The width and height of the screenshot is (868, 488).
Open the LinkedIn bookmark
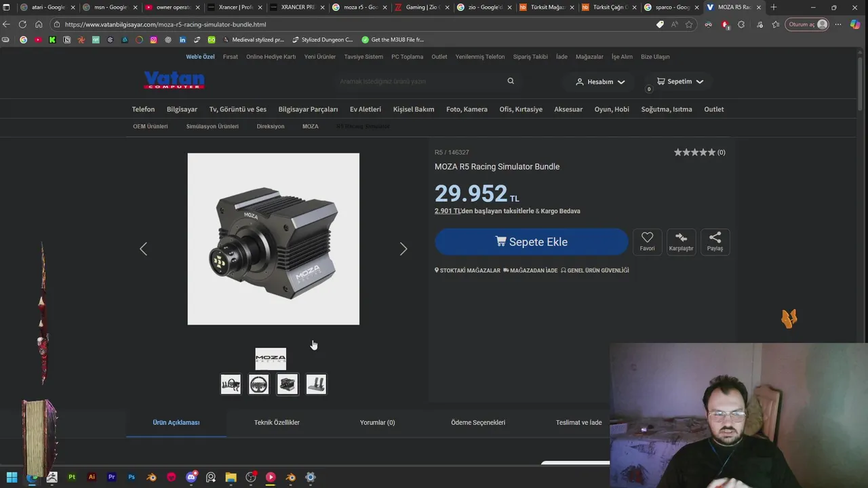tap(182, 40)
